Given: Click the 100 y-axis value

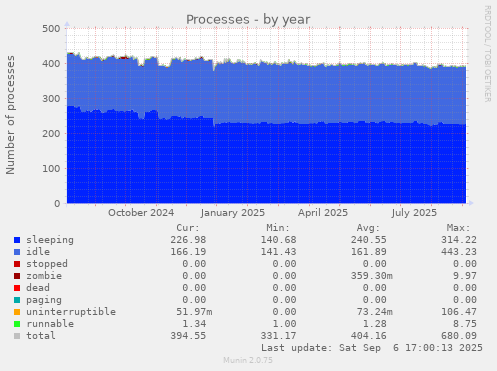Looking at the screenshot, I should (51, 169).
